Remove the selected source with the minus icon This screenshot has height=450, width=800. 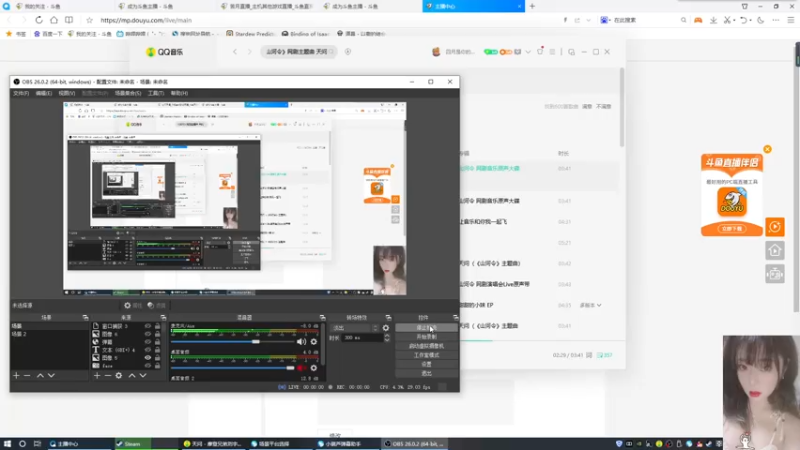click(108, 376)
